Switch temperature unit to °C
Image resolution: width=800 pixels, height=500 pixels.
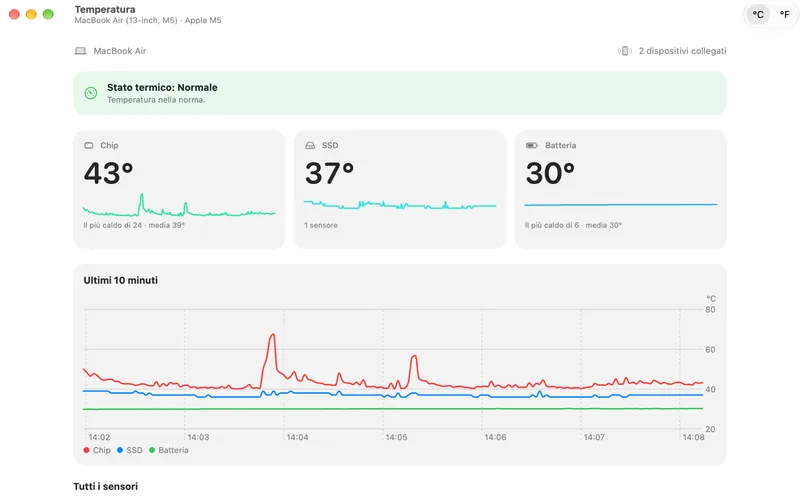(758, 14)
